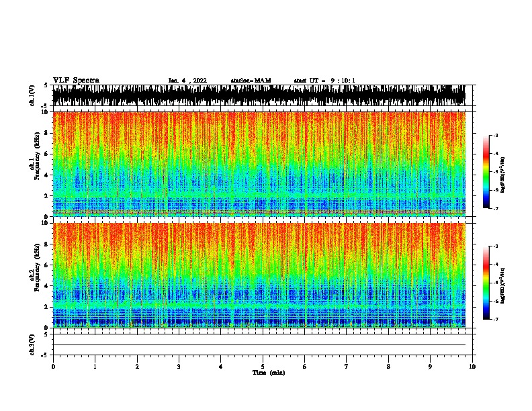Viewport: 532px width, 411px height.
Task: Click the "8" kHz tick of ch.2 spectrogram
Action: point(47,244)
